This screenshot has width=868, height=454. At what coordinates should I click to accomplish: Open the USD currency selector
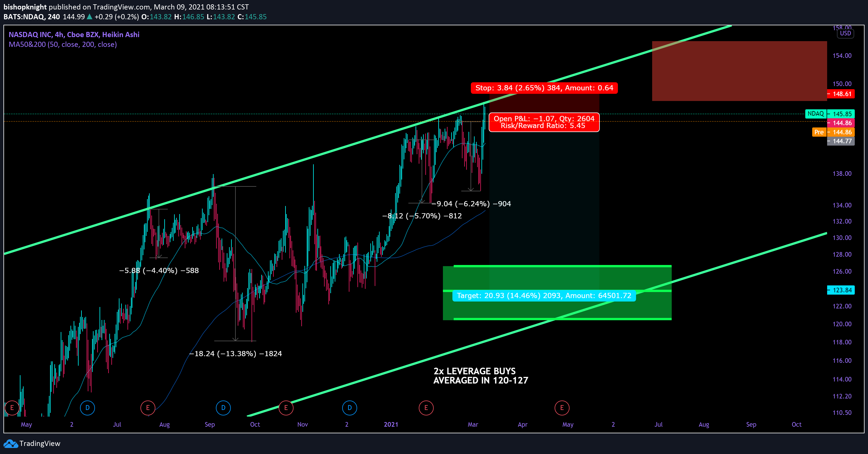tap(845, 33)
